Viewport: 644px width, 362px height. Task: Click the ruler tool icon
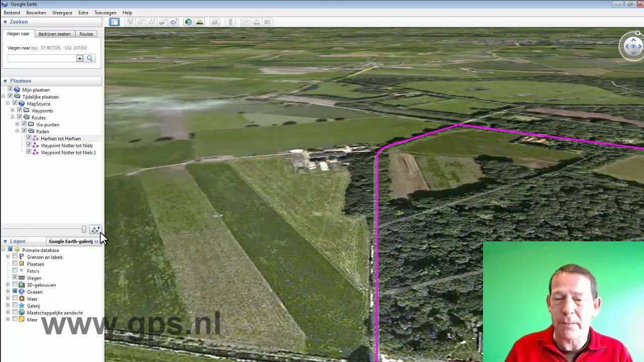click(230, 22)
